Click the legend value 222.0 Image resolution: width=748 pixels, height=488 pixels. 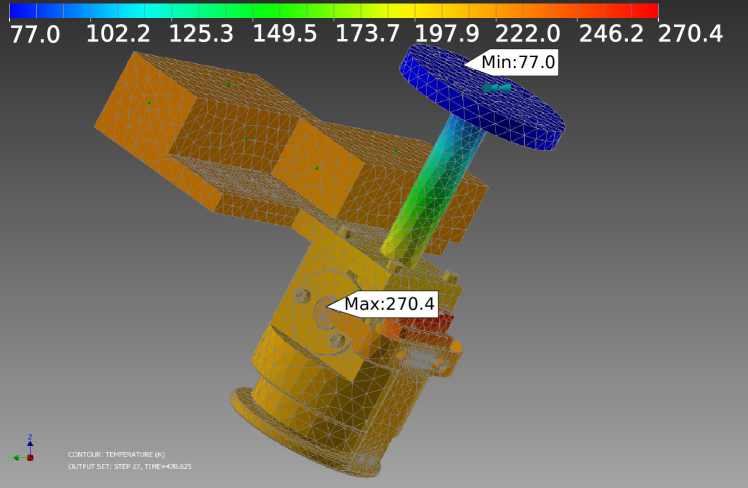click(x=527, y=34)
